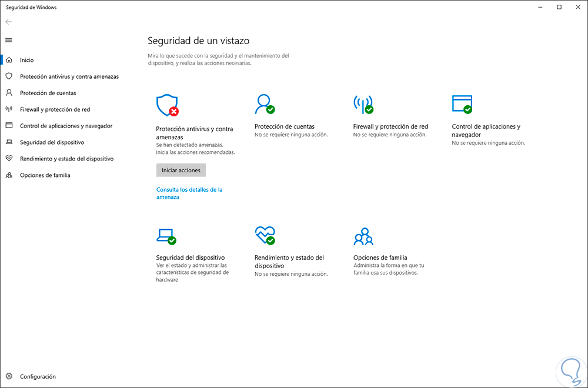Click the Rendimiento y estado del dispositivo tile title
The height and width of the screenshot is (388, 588).
289,262
